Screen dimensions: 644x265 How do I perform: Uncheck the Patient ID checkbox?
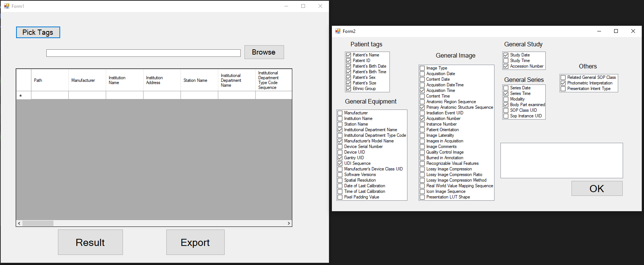(x=349, y=61)
